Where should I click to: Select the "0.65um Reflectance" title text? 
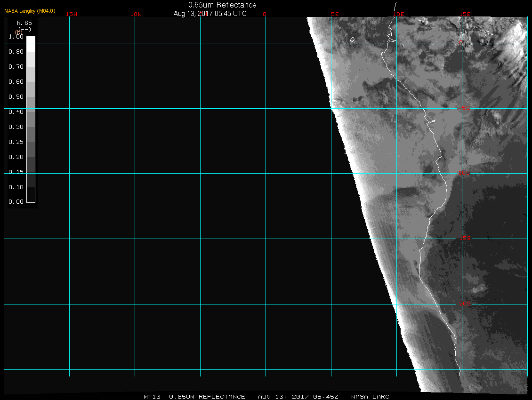point(222,5)
